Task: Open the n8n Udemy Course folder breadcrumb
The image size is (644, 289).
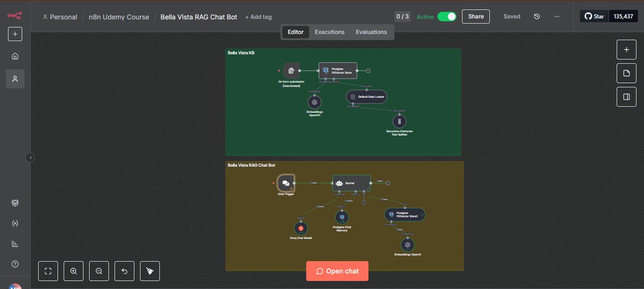Action: pos(119,17)
